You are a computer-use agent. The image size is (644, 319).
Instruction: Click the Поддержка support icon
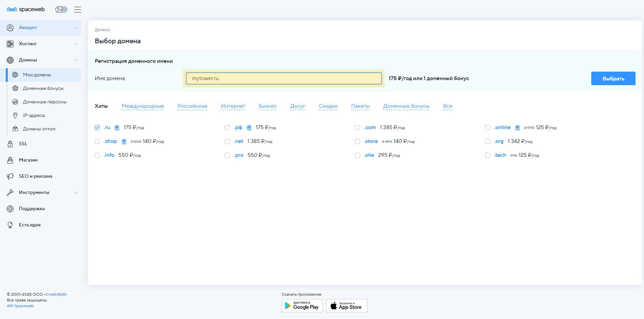point(10,208)
